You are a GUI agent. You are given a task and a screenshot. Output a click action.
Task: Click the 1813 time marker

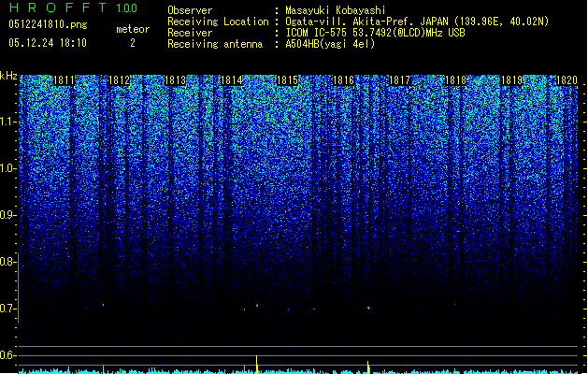(176, 80)
